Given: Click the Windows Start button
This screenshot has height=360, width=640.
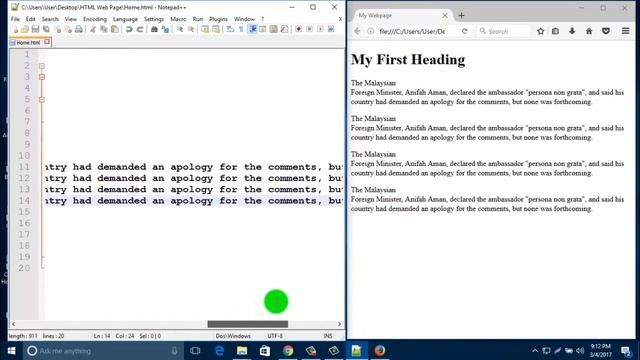Looking at the screenshot, I should tap(11, 351).
